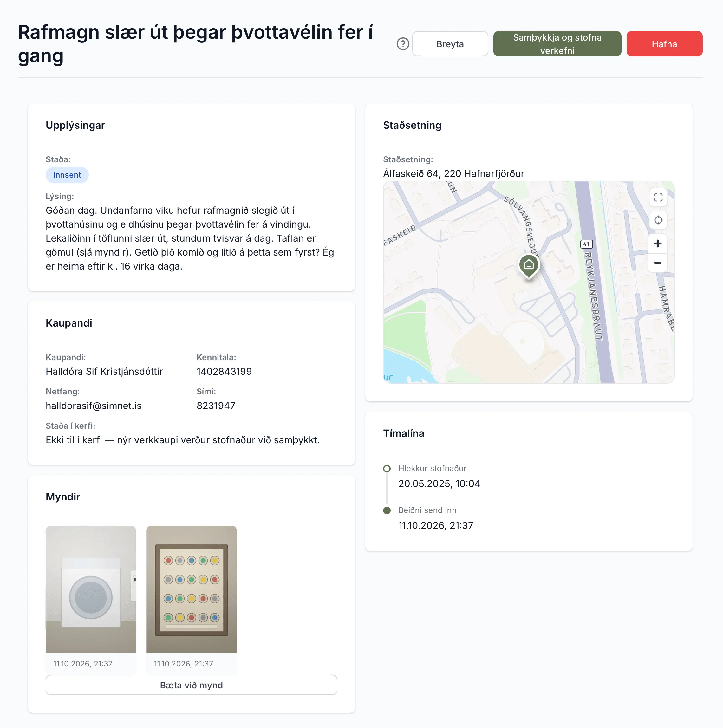This screenshot has width=723, height=728.
Task: Click the Breyta button
Action: tap(450, 44)
